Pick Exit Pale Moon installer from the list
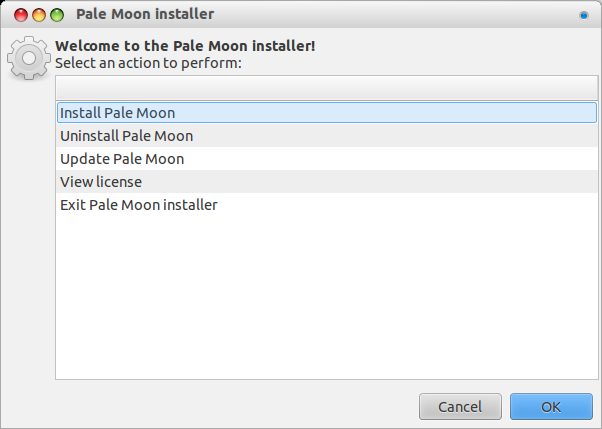This screenshot has width=602, height=429. pyautogui.click(x=327, y=205)
